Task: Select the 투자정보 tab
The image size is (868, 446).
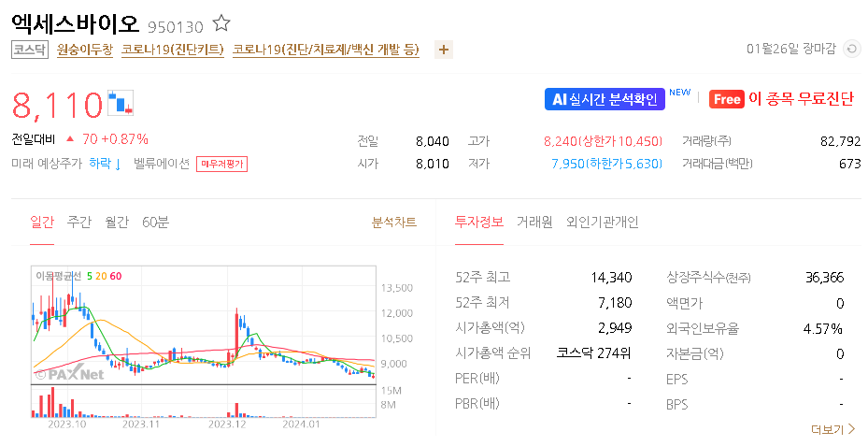Action: (x=478, y=223)
